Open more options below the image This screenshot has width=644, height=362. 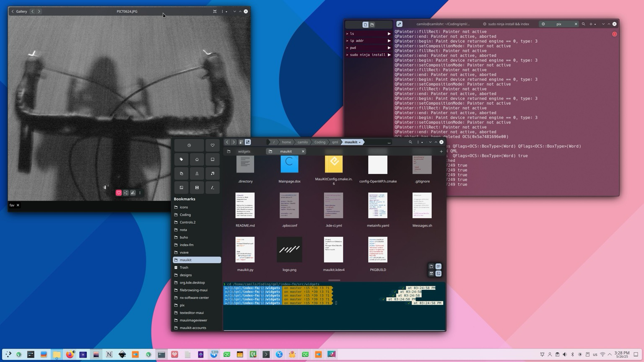click(140, 193)
